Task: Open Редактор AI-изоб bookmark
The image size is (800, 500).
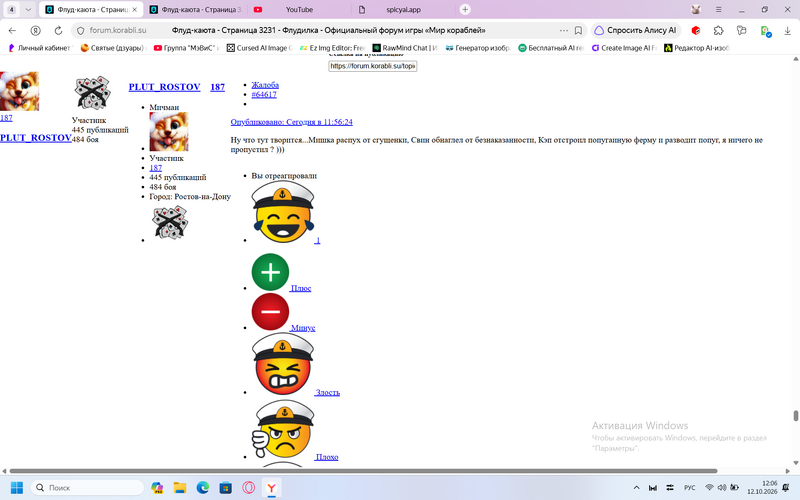Action: pyautogui.click(x=697, y=48)
